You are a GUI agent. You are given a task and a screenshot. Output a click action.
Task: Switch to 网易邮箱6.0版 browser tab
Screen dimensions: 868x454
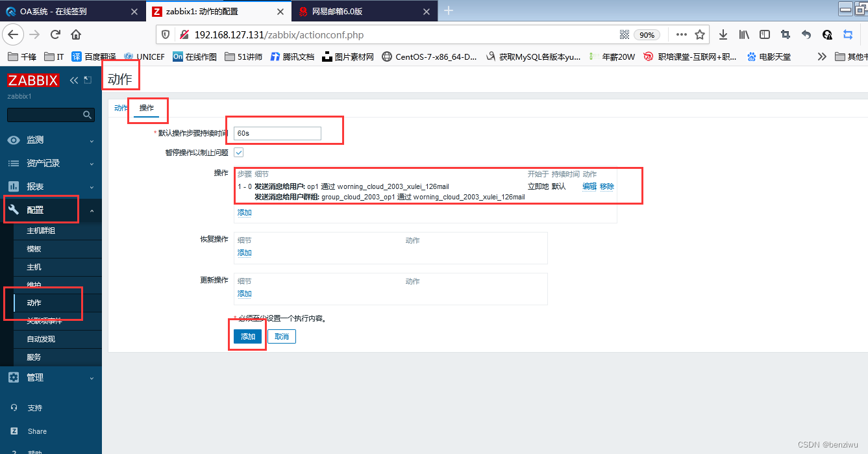pyautogui.click(x=365, y=11)
